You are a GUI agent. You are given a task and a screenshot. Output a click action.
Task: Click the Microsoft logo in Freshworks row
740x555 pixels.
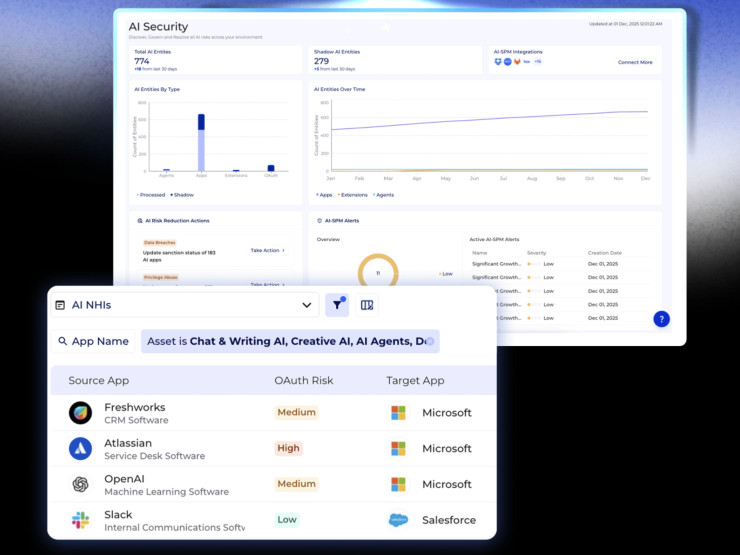click(398, 412)
